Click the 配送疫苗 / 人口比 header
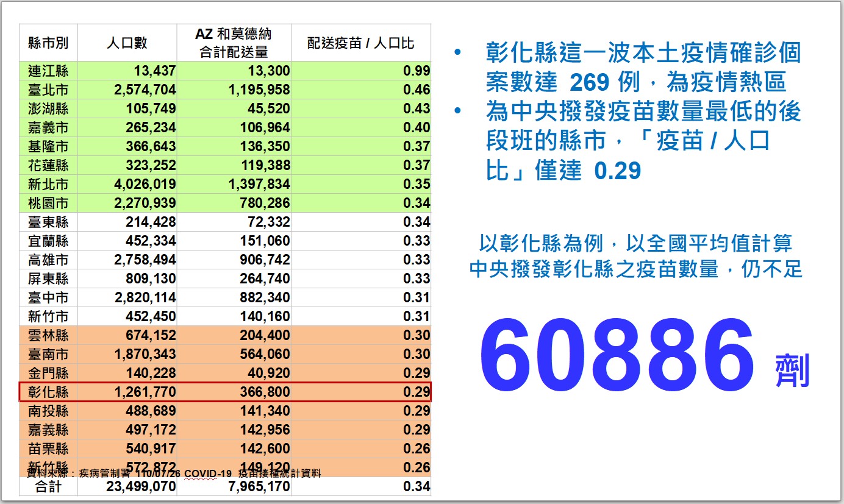 click(x=361, y=43)
